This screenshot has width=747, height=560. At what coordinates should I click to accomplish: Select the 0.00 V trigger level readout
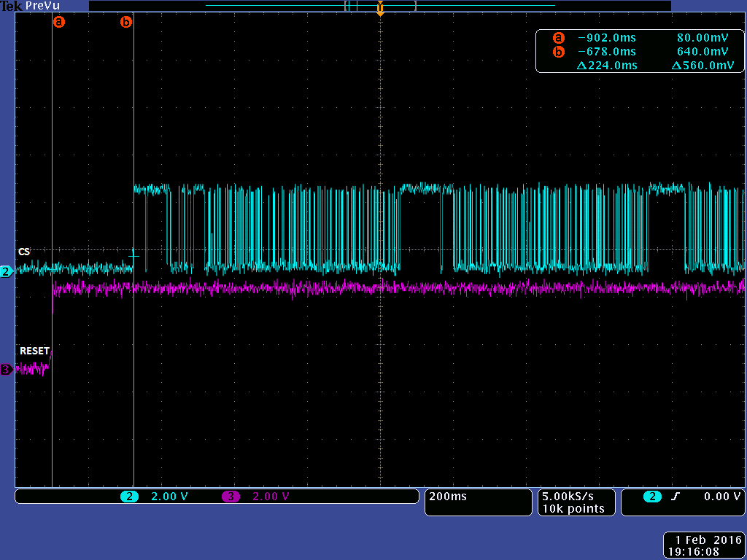(x=722, y=496)
